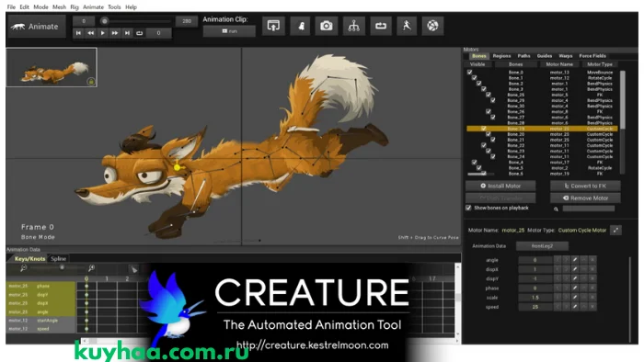This screenshot has height=362, width=644.
Task: Toggle visibility checkbox for Bone_2
Action: (479, 84)
